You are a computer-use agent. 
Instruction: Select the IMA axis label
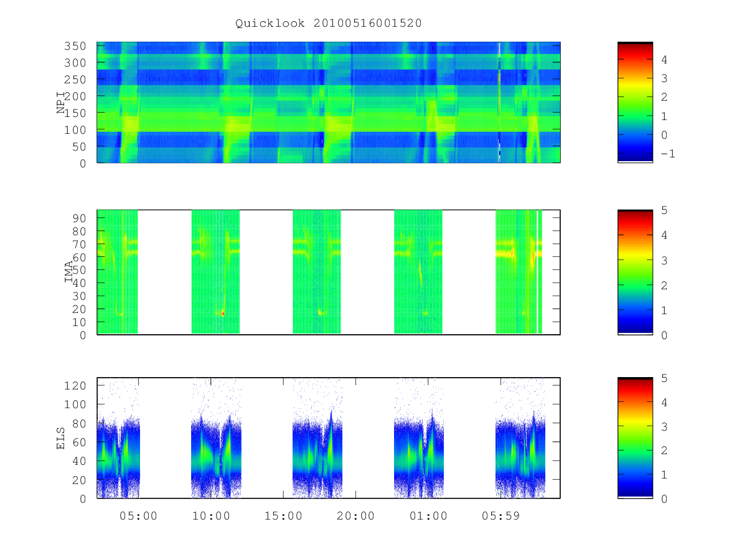click(68, 272)
